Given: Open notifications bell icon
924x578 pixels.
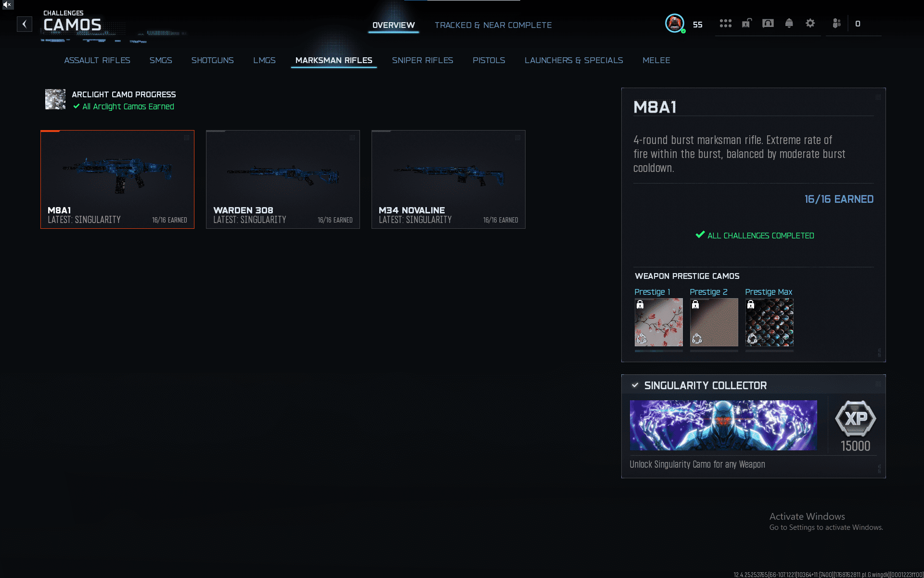Looking at the screenshot, I should coord(789,23).
